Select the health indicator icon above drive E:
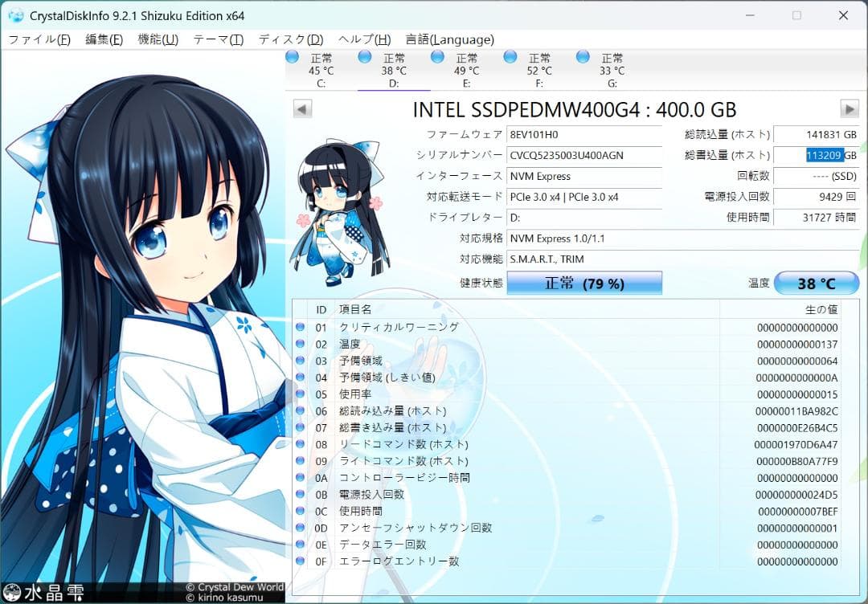Viewport: 868px width, 604px height. pos(436,57)
